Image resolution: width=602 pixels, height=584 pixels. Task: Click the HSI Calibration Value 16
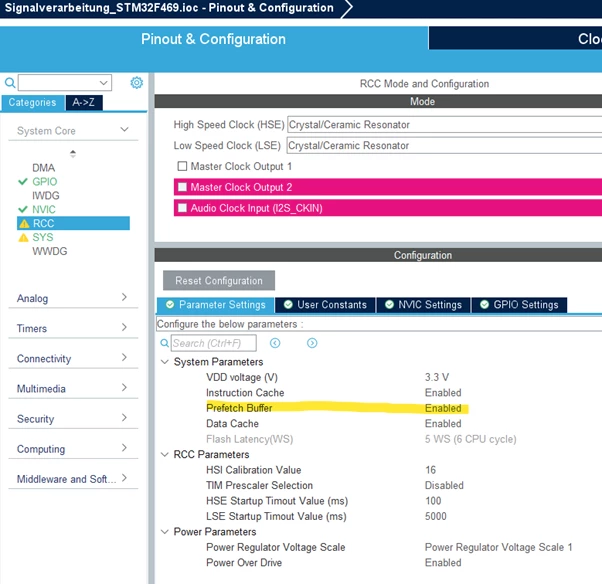click(x=430, y=470)
